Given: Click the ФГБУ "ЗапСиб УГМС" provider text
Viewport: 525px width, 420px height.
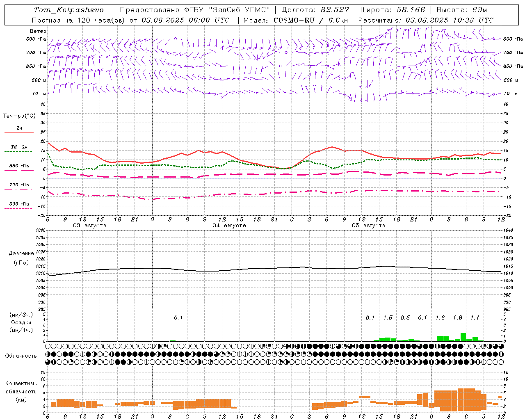Looking at the screenshot, I should point(228,10).
